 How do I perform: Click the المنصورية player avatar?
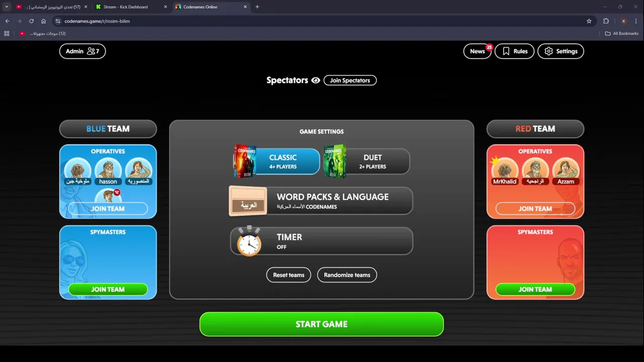138,171
